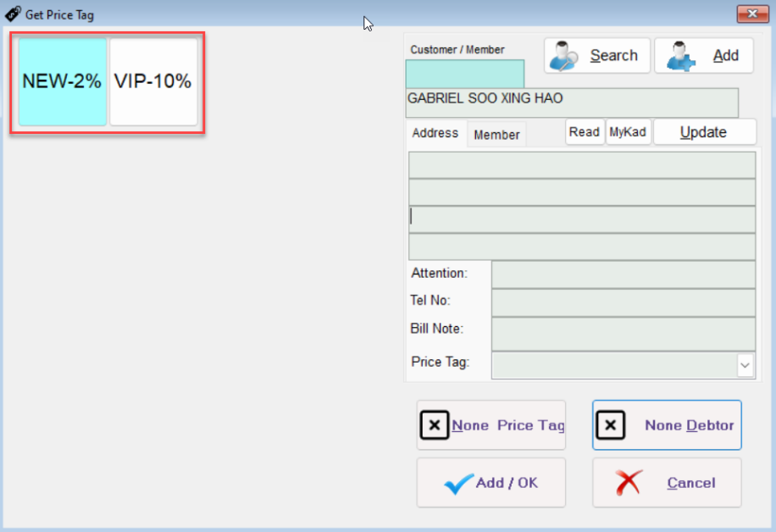Click into the Attention field

click(623, 274)
